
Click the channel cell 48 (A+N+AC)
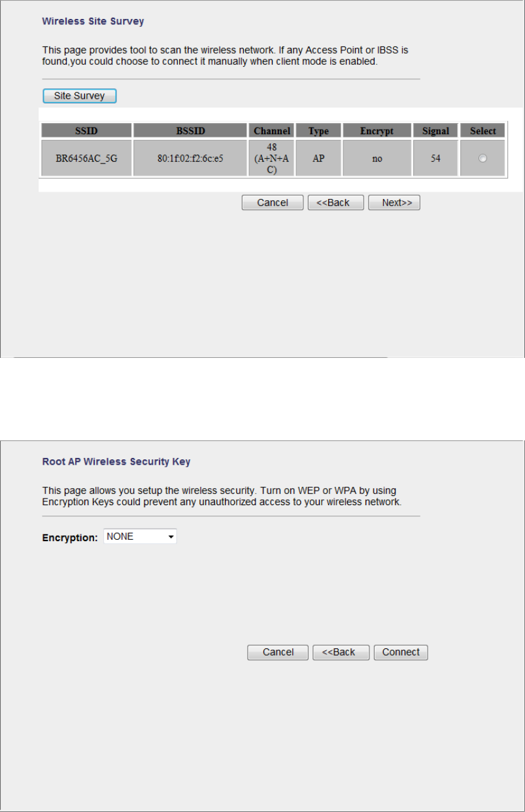tap(271, 158)
